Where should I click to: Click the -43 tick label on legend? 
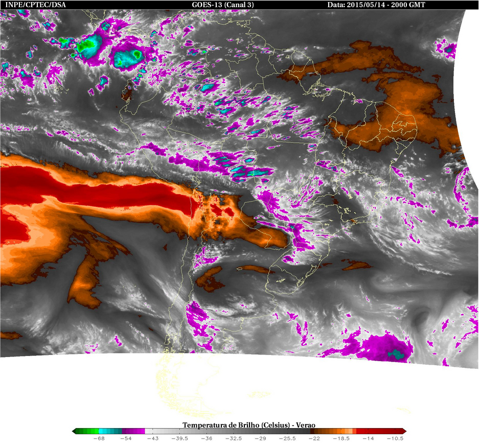pyautogui.click(x=153, y=438)
